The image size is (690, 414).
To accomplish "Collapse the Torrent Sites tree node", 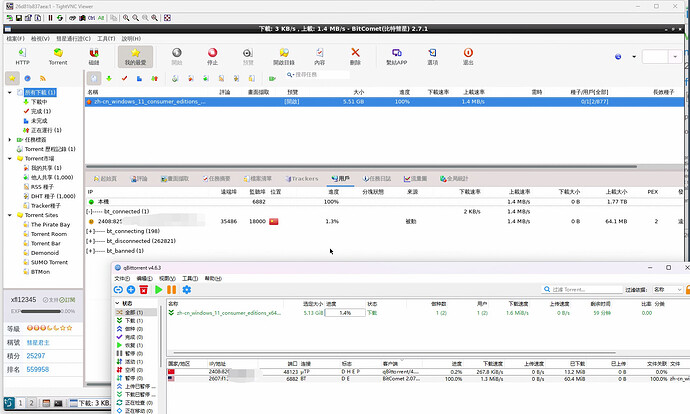I will 10,215.
